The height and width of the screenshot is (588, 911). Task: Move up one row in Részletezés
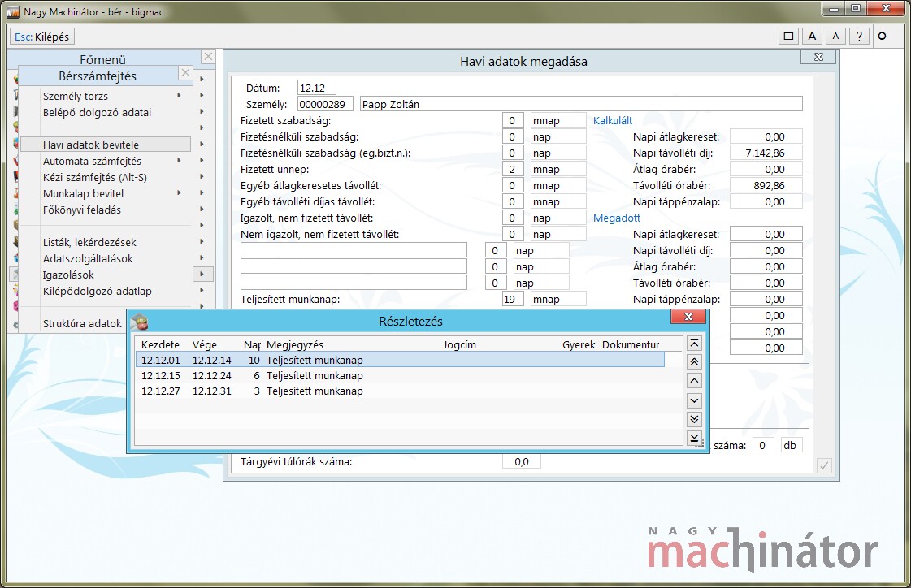[694, 381]
